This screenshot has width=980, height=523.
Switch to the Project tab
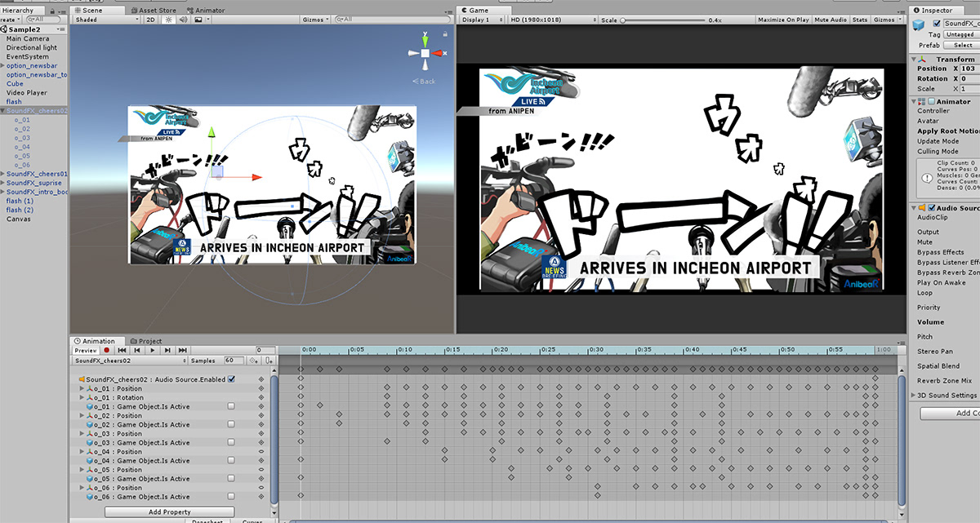point(146,341)
